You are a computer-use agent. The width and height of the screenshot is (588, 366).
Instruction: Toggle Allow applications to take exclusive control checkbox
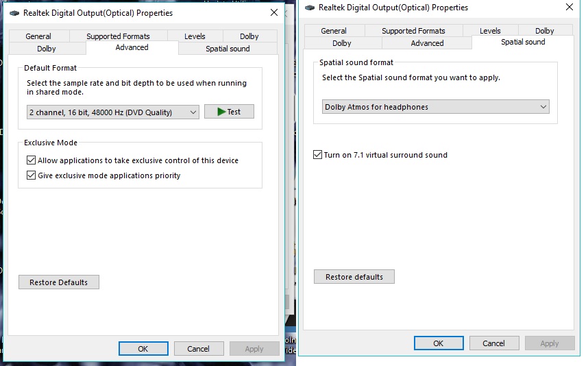click(x=31, y=160)
